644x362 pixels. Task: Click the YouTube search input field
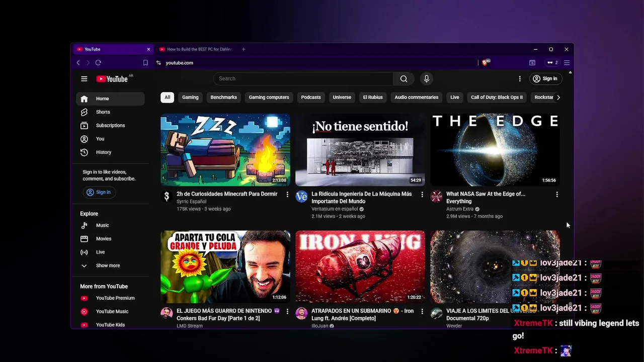coord(303,78)
